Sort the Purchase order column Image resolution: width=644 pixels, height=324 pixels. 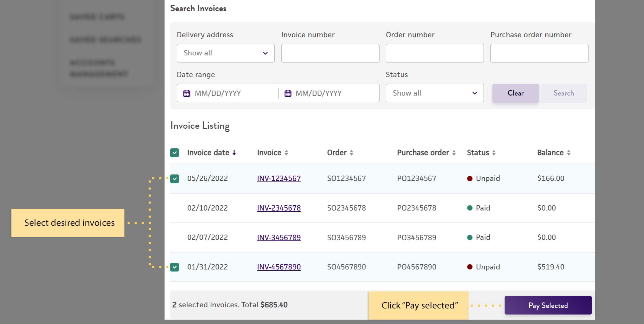(454, 153)
